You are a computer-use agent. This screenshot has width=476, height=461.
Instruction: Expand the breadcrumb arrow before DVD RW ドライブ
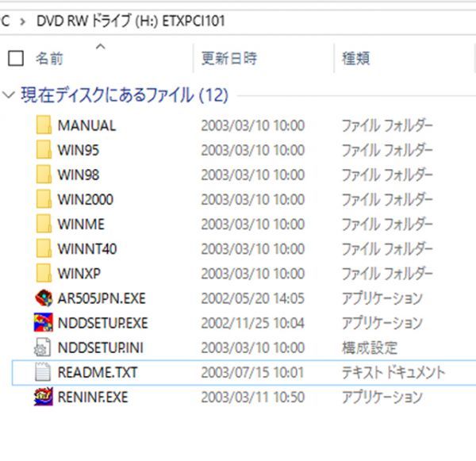(22, 21)
